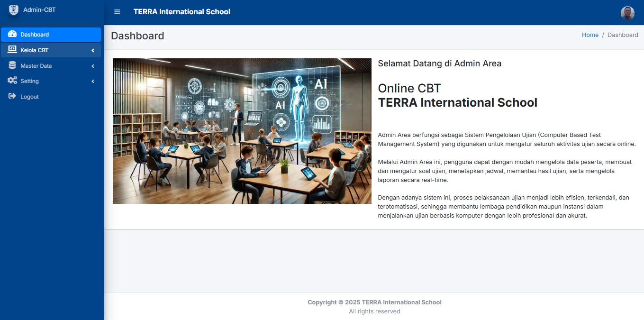Click the TERRA International School header title

click(182, 12)
